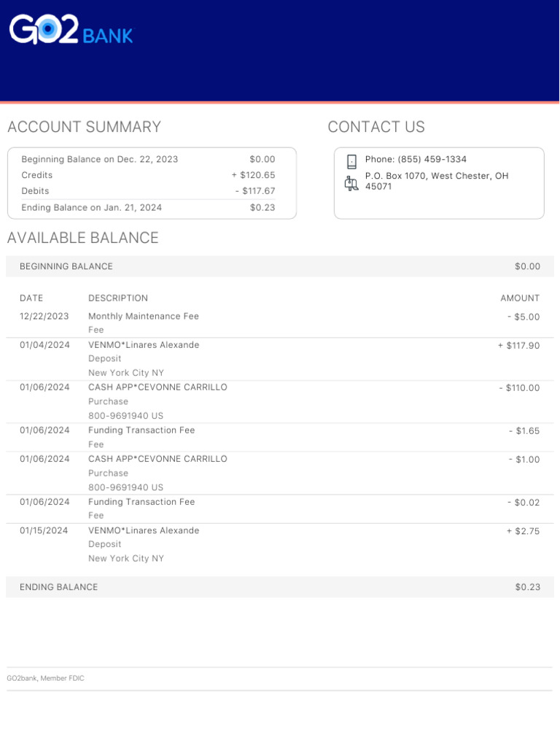Click the phone icon in Contact Us

click(351, 161)
